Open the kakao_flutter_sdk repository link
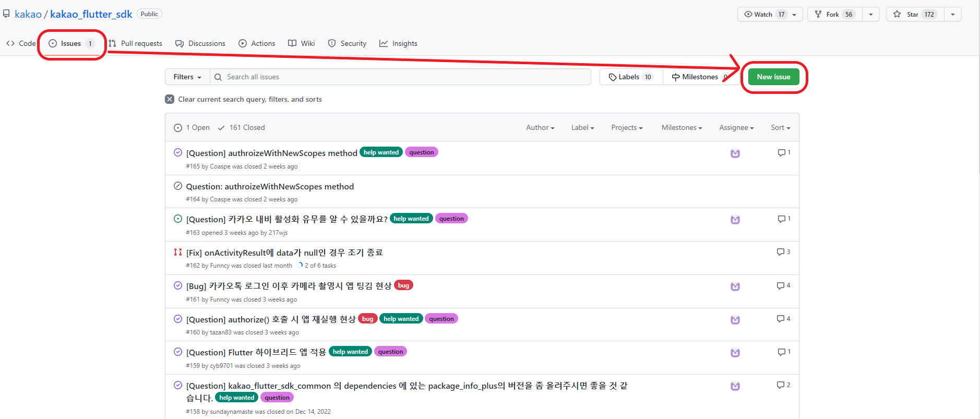Image resolution: width=980 pixels, height=419 pixels. [x=91, y=14]
